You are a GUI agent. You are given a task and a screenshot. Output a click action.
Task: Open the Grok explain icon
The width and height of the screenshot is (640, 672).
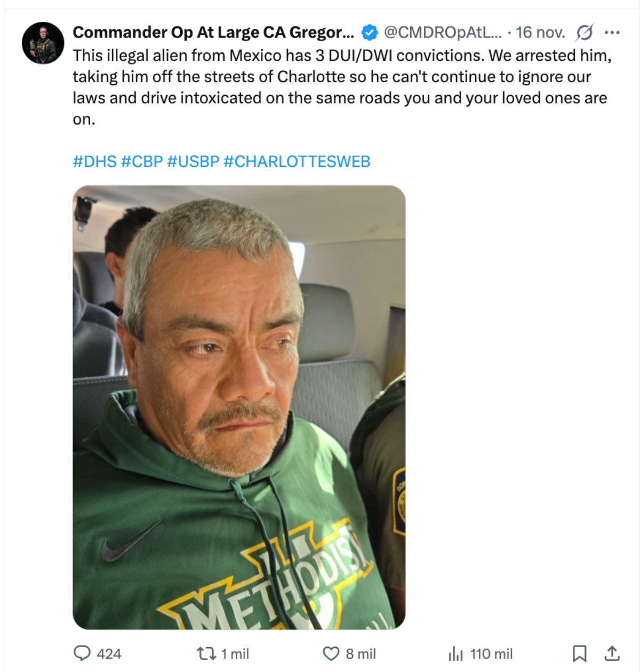pos(584,33)
